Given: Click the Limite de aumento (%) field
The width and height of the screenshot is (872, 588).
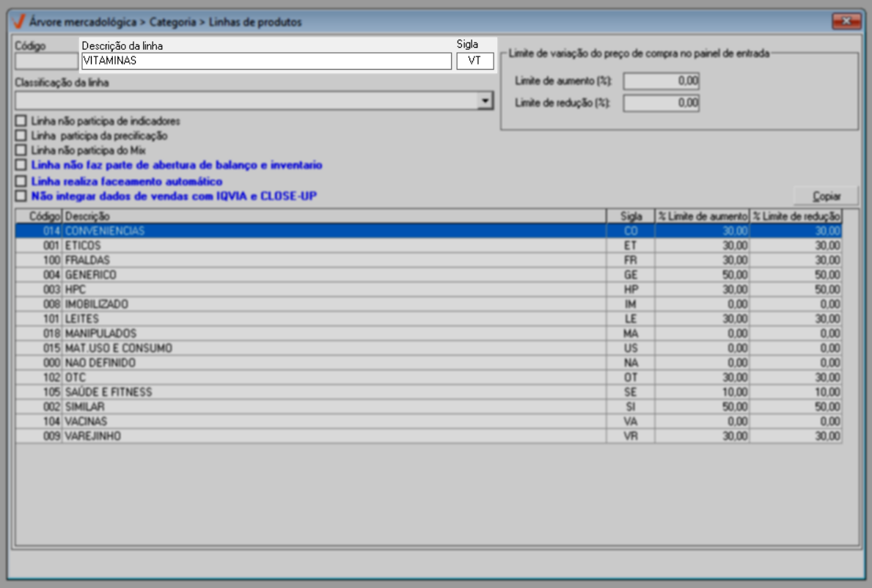Looking at the screenshot, I should pos(661,81).
